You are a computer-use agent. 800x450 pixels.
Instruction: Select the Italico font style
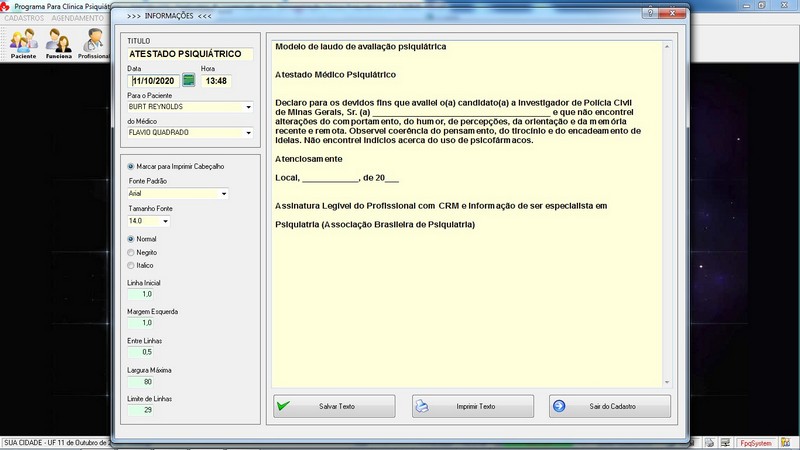(x=132, y=265)
